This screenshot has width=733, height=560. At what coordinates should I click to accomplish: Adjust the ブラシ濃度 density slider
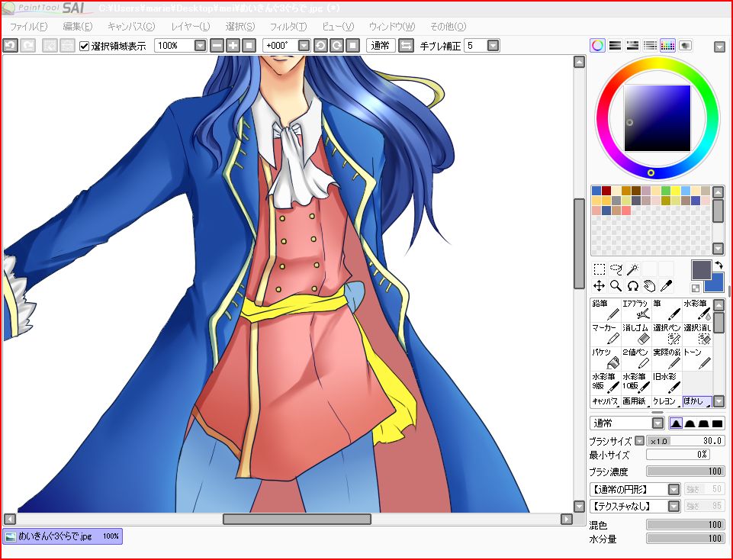[685, 471]
